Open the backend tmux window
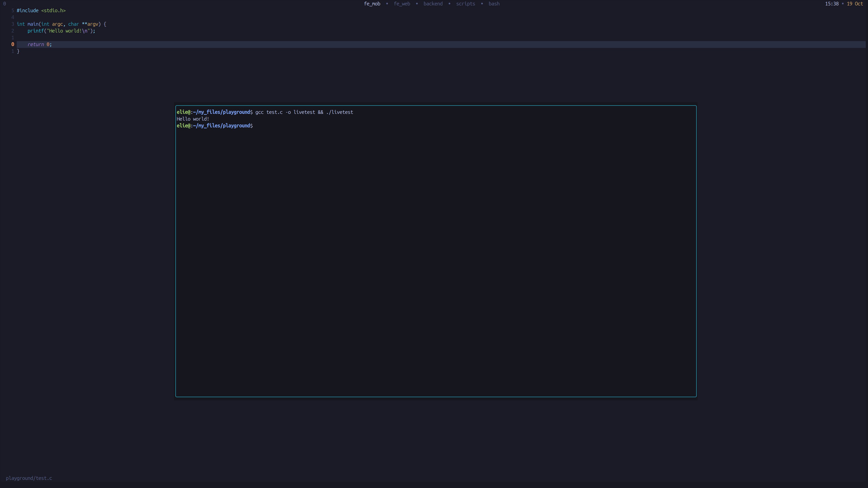 click(433, 4)
